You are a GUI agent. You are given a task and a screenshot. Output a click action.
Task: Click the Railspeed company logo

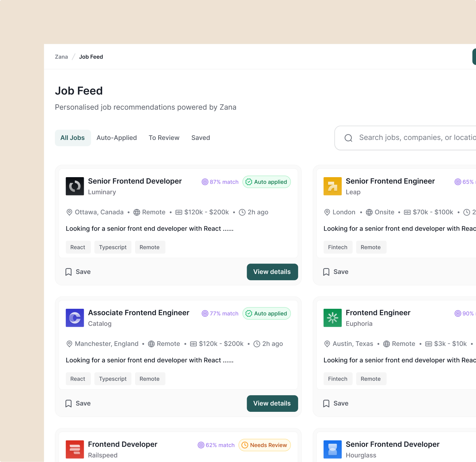pyautogui.click(x=75, y=449)
